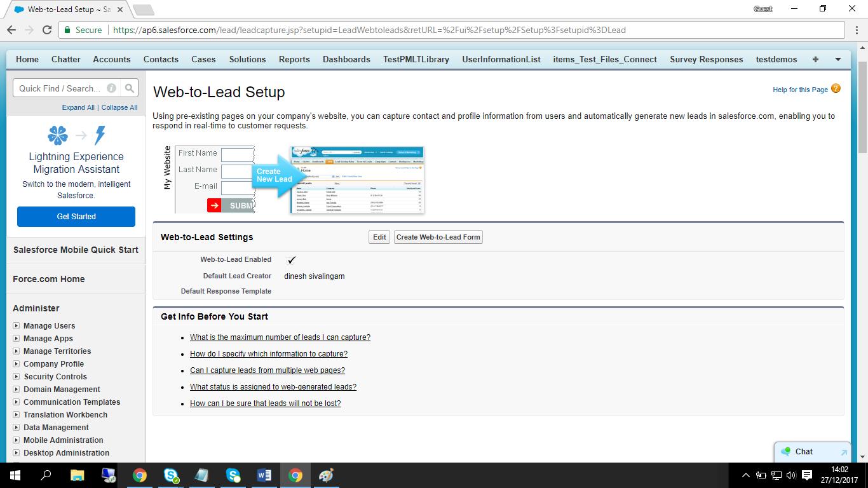Screen dimensions: 868x488
Task: Show hidden system tray icons chevron
Action: pos(745,475)
